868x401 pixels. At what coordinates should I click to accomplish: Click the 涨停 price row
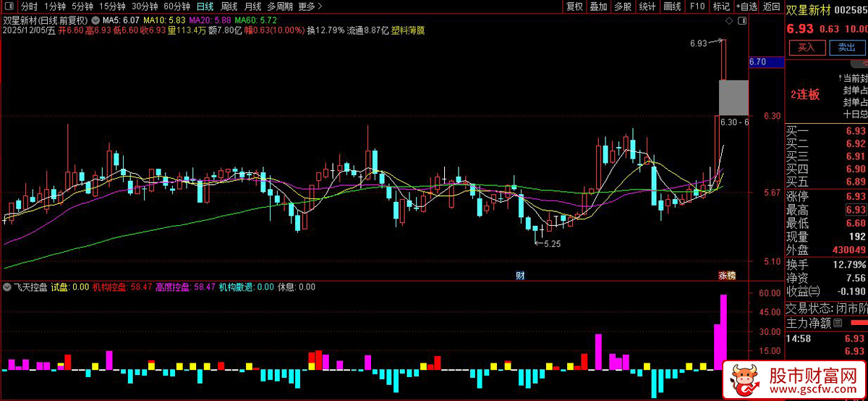(827, 197)
